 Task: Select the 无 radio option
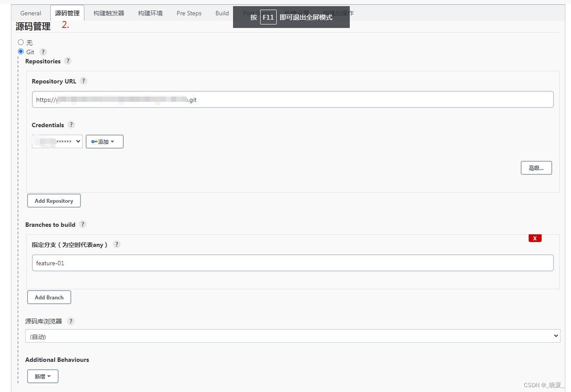pyautogui.click(x=21, y=42)
